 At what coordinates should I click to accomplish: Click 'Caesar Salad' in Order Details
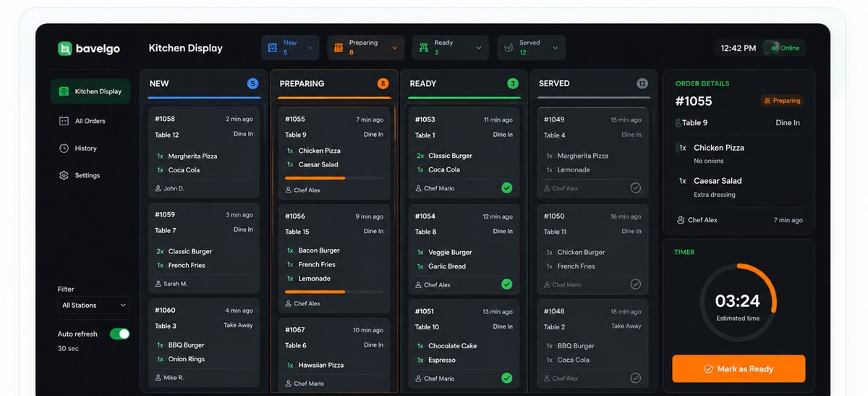pyautogui.click(x=718, y=181)
